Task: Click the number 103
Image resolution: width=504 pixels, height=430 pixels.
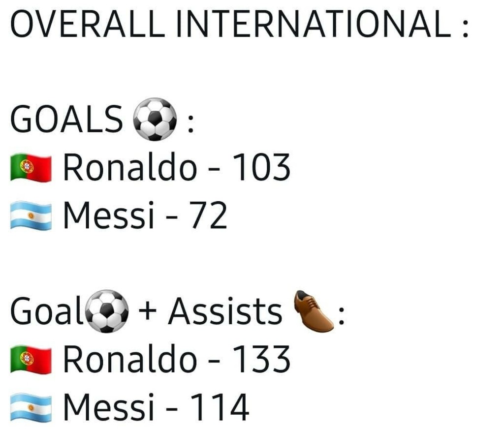Action: (x=261, y=167)
